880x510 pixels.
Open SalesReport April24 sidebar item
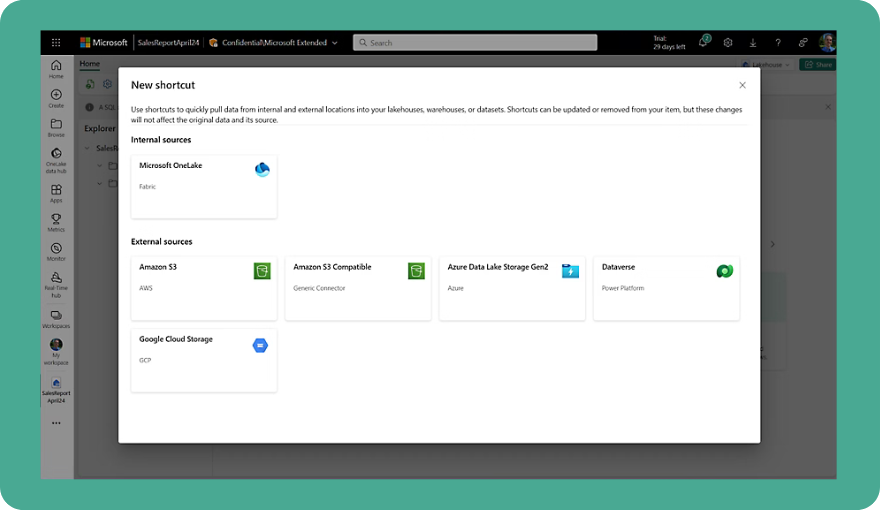(x=56, y=390)
